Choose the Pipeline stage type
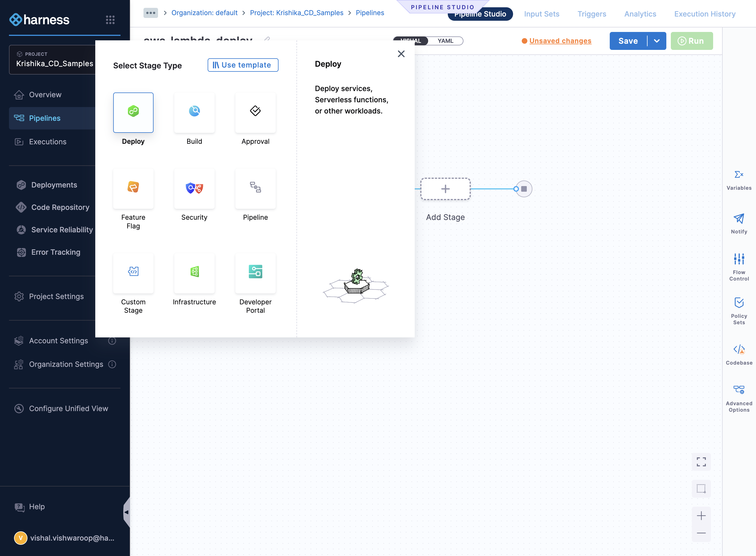 tap(255, 189)
